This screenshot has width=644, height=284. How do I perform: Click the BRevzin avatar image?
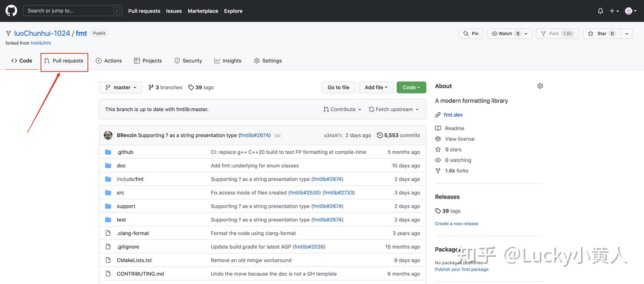pos(108,135)
